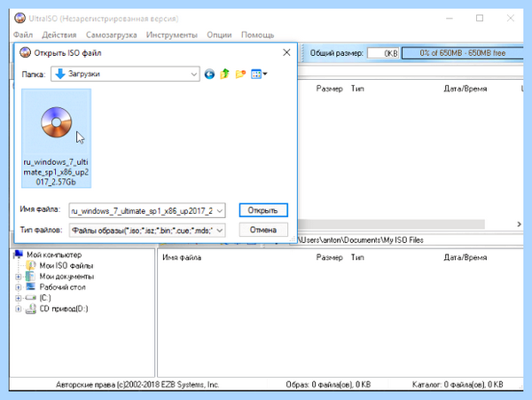Select the ru_windows_7_ultimate ISO file thumbnail
The width and height of the screenshot is (532, 400).
57,138
